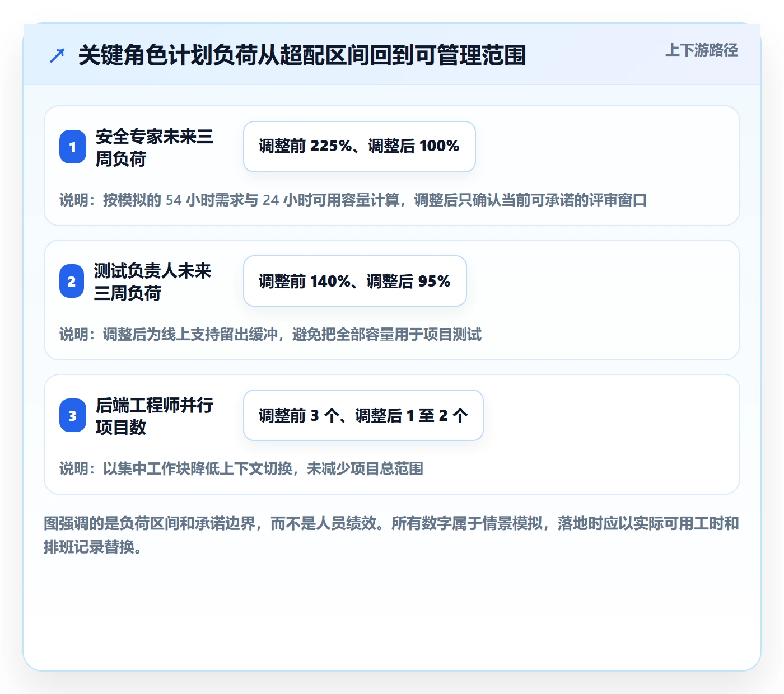The height and width of the screenshot is (694, 784).
Task: Click the trend arrow icon beside the title
Action: click(57, 55)
